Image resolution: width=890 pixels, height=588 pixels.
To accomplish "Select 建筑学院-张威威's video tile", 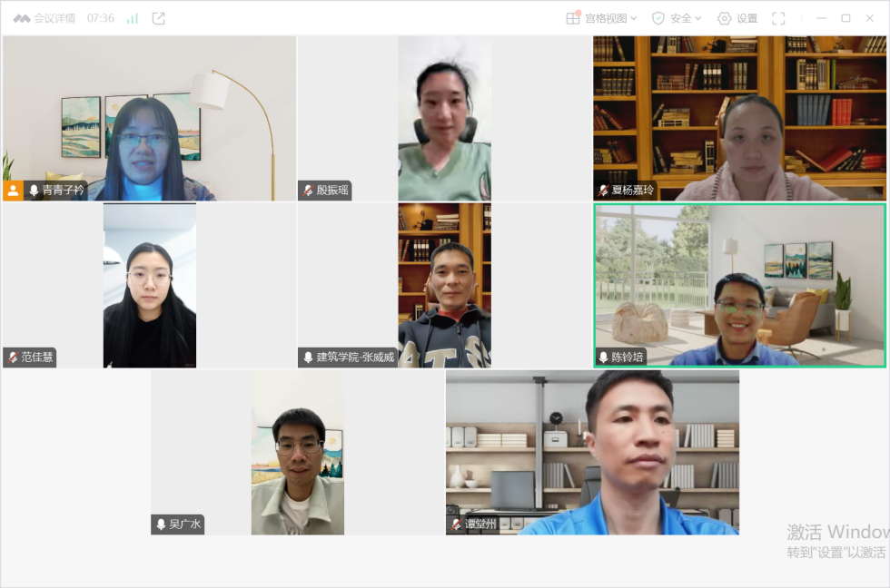I will point(444,285).
